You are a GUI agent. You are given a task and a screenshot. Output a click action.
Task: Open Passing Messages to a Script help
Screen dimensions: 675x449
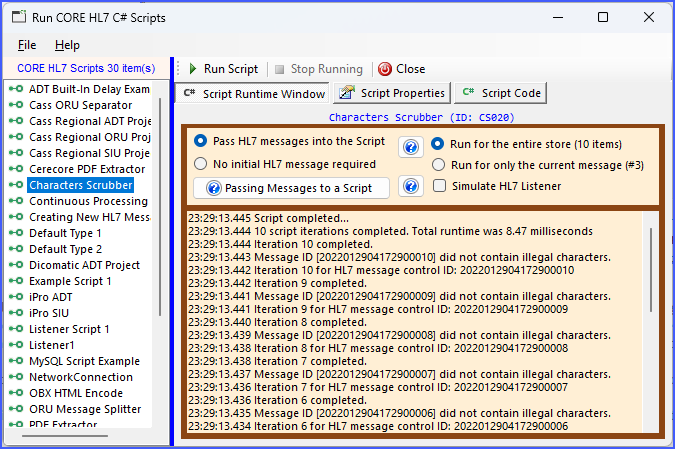(291, 188)
